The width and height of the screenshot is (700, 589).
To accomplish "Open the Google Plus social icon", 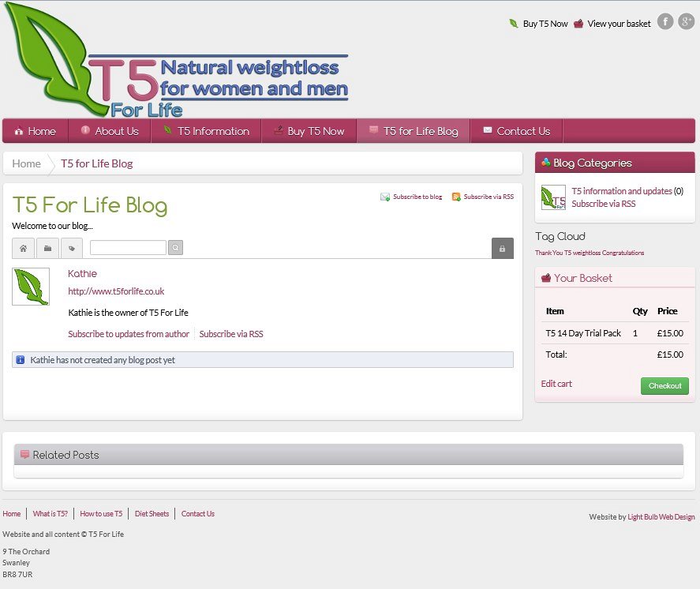I will click(686, 22).
